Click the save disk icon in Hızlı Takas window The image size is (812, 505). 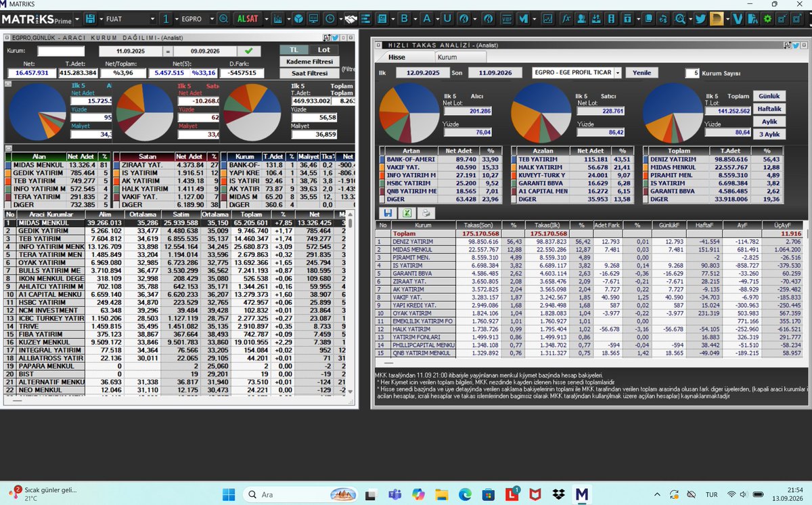388,213
